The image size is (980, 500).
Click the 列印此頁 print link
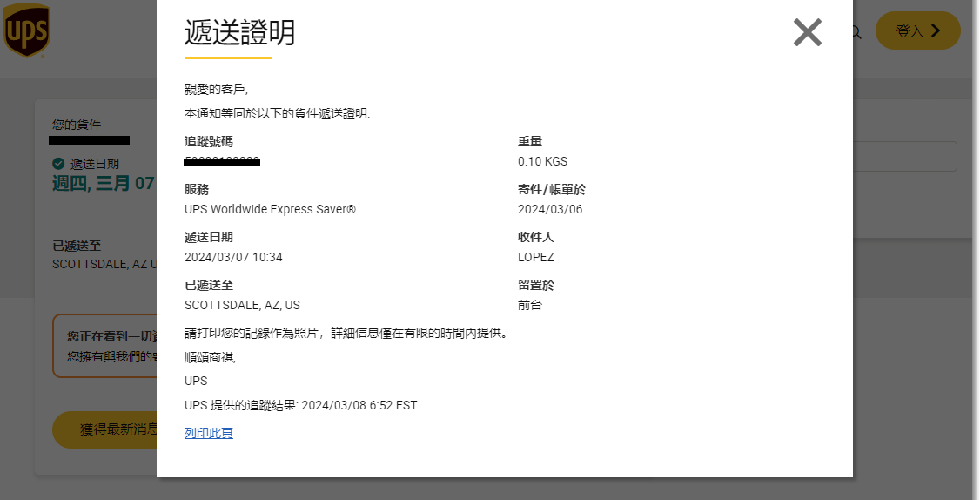[x=209, y=433]
